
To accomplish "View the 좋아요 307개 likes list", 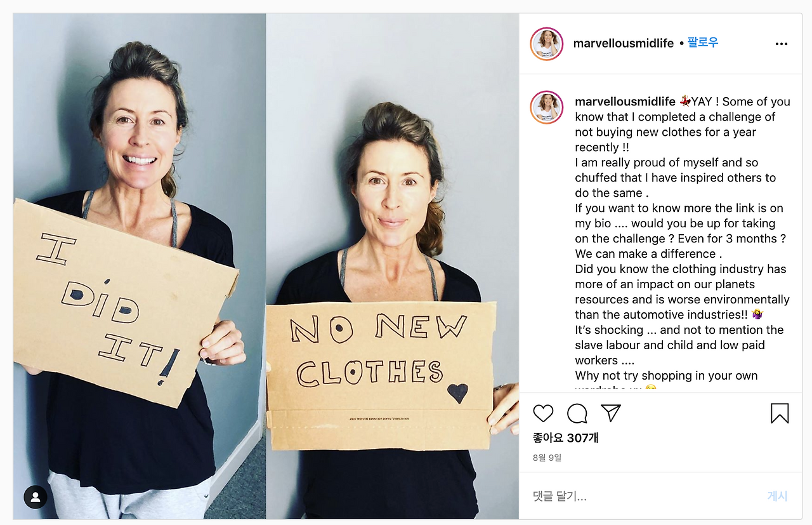I will pyautogui.click(x=565, y=438).
